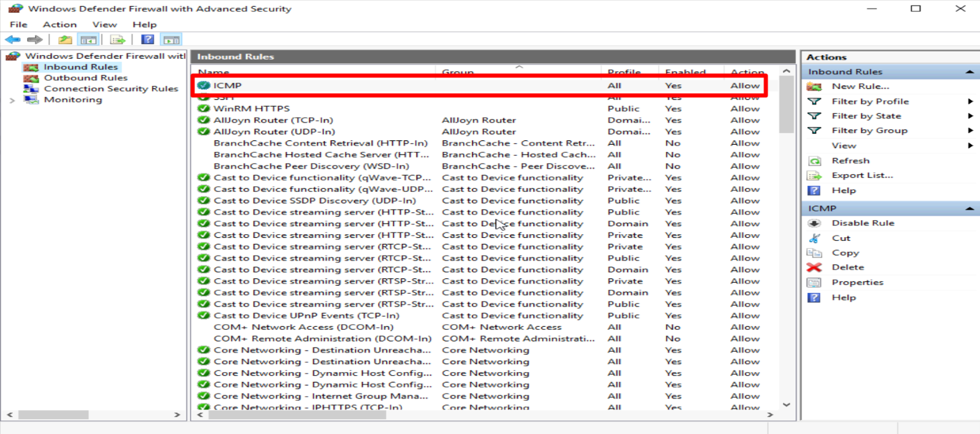The image size is (980, 434).
Task: Click Properties in ICMP actions
Action: [x=857, y=283]
